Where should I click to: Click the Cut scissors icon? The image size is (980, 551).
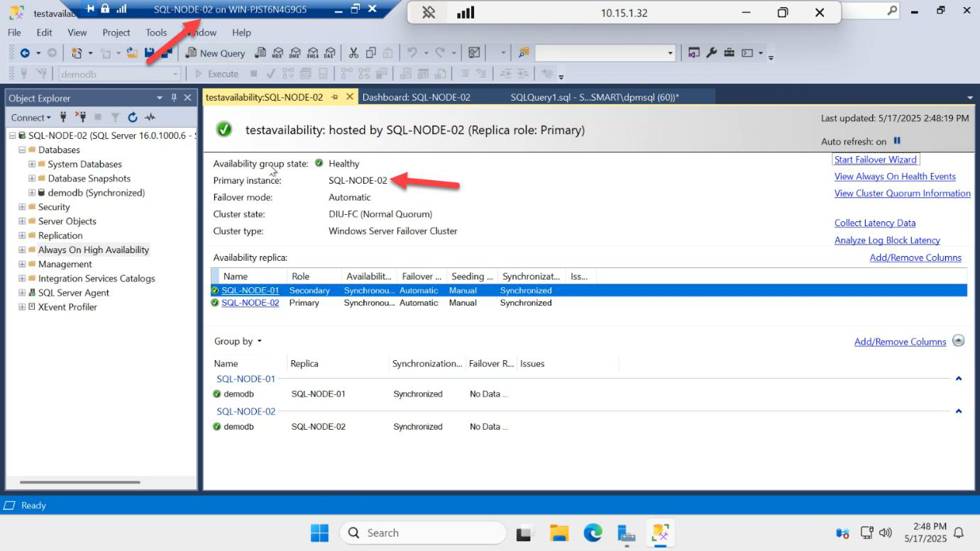353,53
